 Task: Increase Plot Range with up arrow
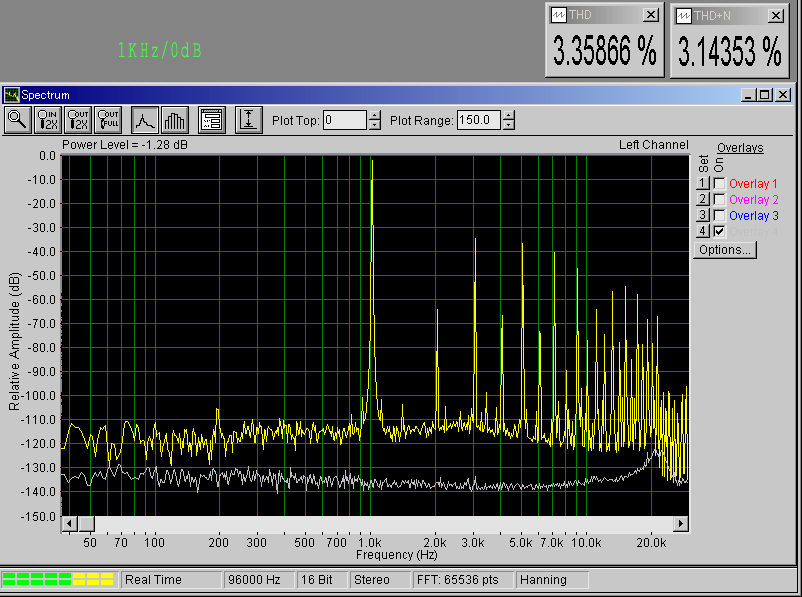[508, 116]
